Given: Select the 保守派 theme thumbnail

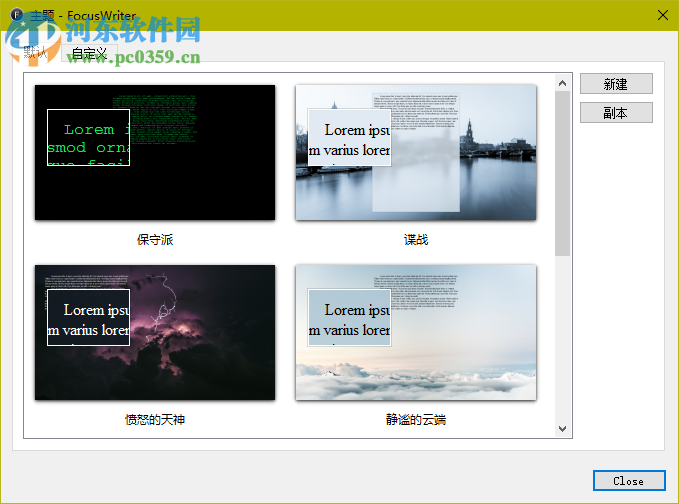Looking at the screenshot, I should [x=155, y=152].
